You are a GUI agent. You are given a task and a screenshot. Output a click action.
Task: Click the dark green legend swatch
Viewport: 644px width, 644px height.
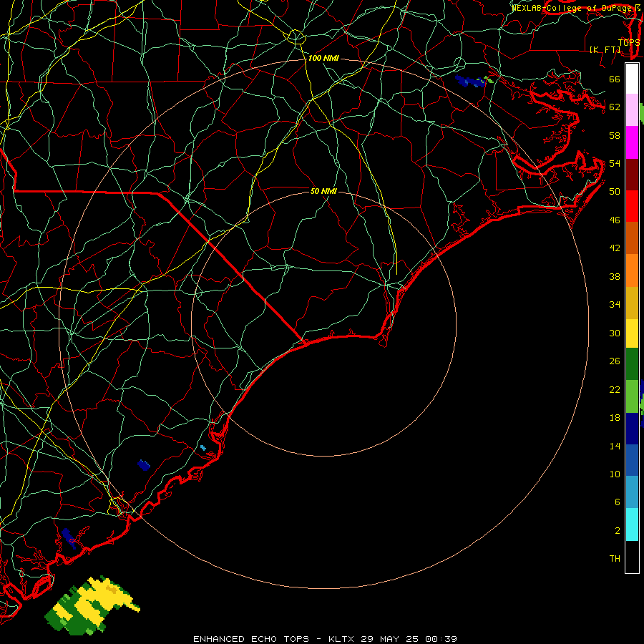click(x=632, y=364)
